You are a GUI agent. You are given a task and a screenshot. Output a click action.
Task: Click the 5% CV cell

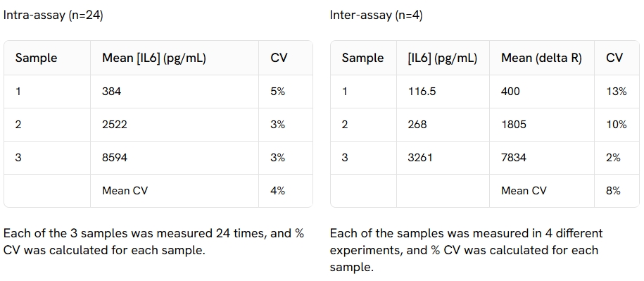click(x=286, y=92)
